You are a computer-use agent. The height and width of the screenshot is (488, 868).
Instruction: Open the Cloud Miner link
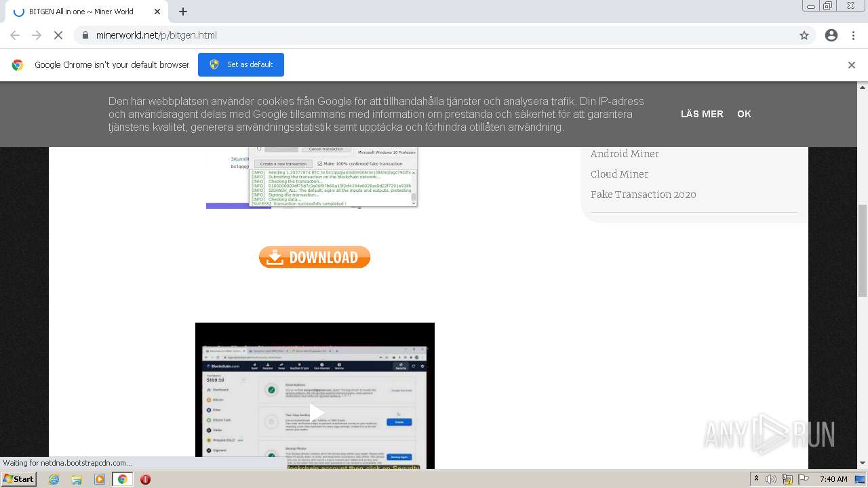619,174
